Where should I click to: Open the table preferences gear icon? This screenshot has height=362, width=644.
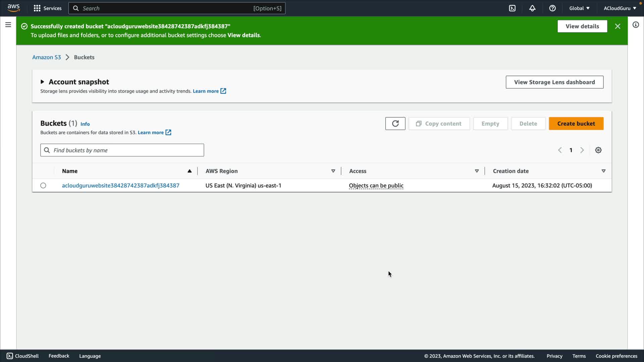click(598, 150)
